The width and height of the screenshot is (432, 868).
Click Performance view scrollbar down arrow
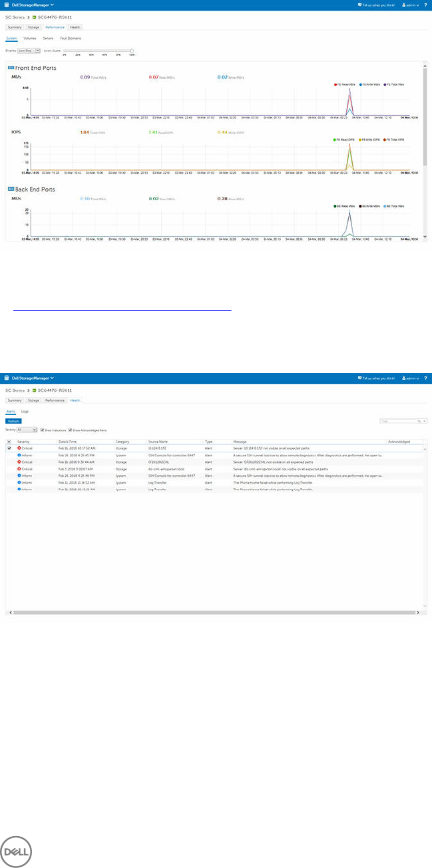(x=425, y=237)
